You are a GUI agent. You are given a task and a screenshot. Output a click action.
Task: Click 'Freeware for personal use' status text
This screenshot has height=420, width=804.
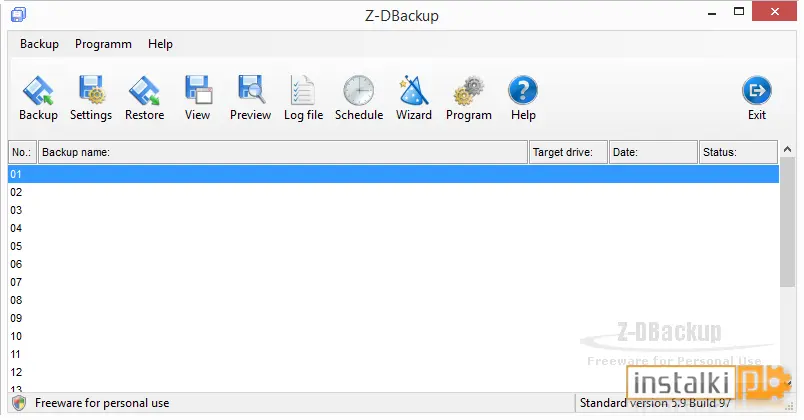[102, 403]
